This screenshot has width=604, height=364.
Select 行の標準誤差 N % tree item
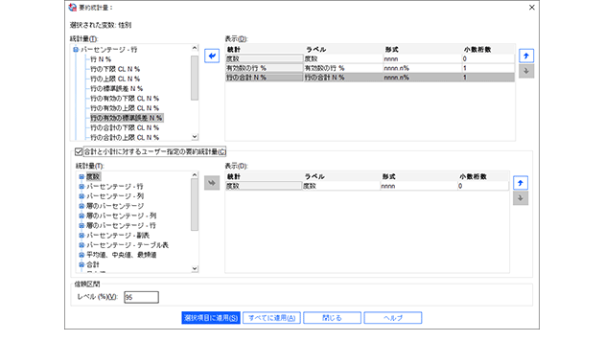(116, 88)
